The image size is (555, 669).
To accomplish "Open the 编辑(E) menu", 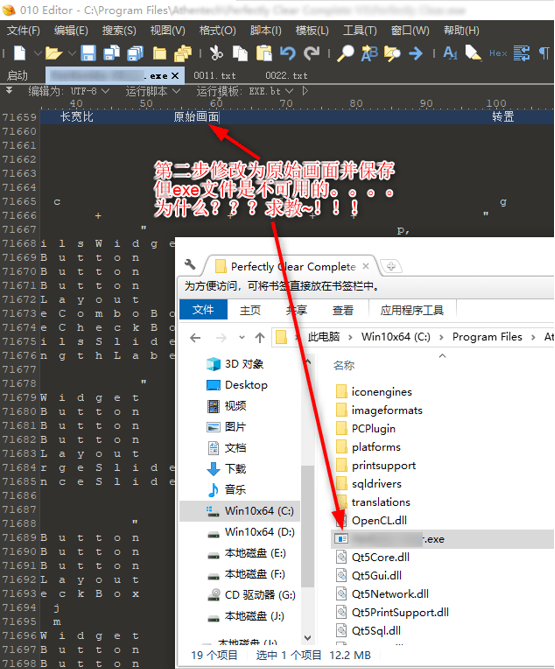I will (71, 30).
